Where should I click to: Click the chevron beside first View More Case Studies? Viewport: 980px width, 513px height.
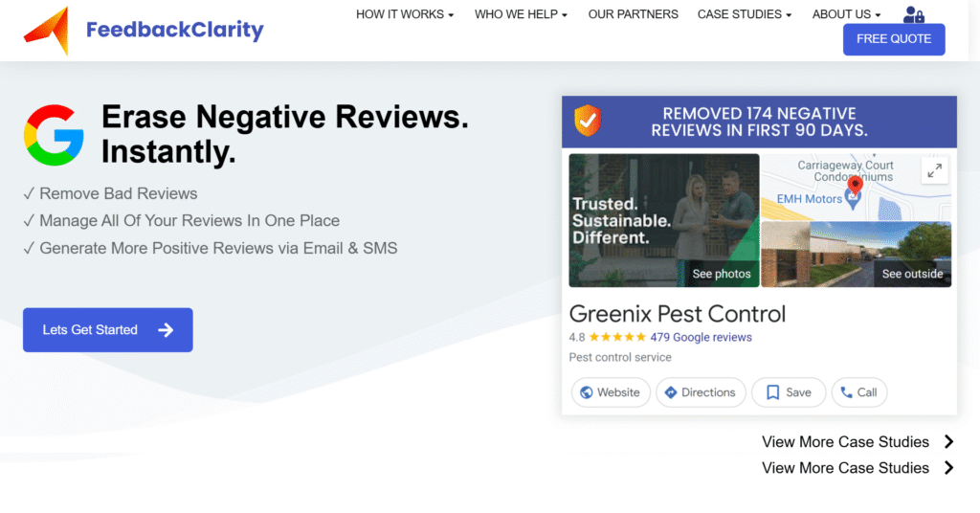pyautogui.click(x=948, y=442)
